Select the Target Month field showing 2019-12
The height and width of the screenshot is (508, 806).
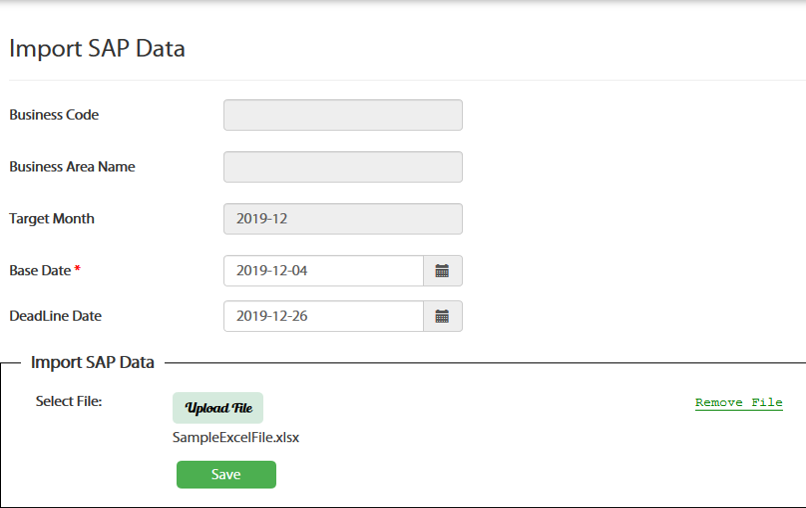343,219
